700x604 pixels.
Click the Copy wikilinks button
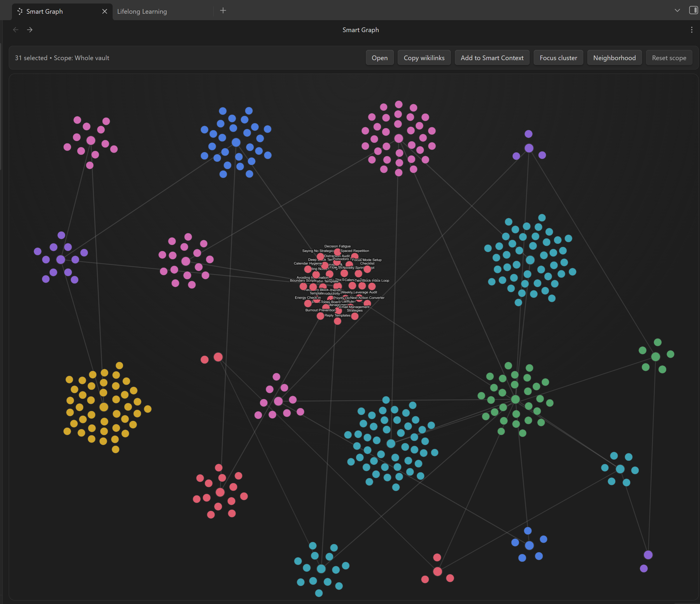click(424, 58)
